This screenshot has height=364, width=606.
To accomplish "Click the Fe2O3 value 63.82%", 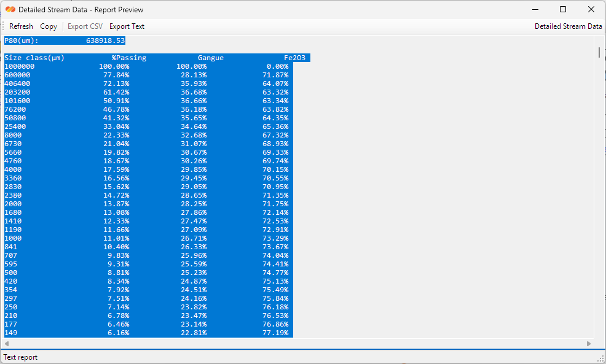I will [x=275, y=109].
